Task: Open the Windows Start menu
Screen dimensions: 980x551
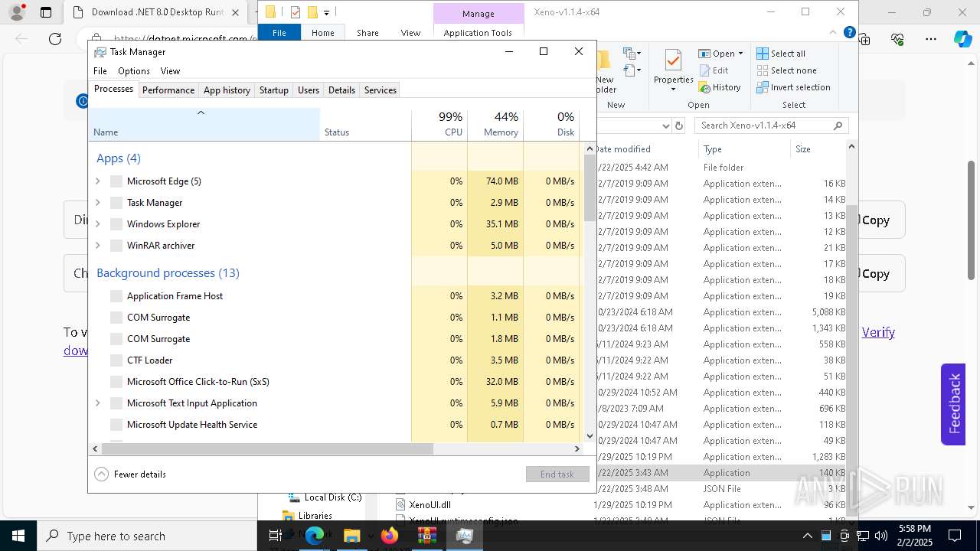Action: point(18,536)
